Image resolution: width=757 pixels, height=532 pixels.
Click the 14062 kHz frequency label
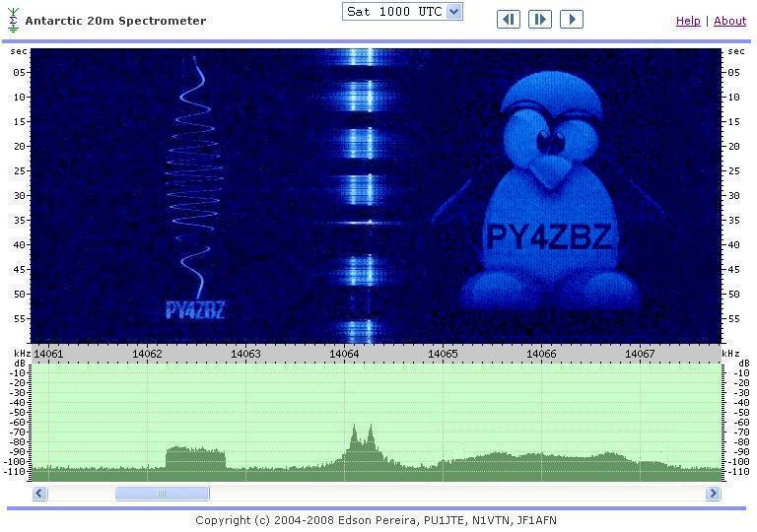tap(147, 354)
